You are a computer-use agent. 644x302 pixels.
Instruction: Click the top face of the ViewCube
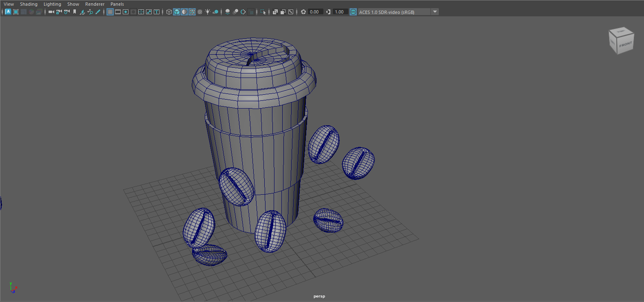(x=621, y=31)
